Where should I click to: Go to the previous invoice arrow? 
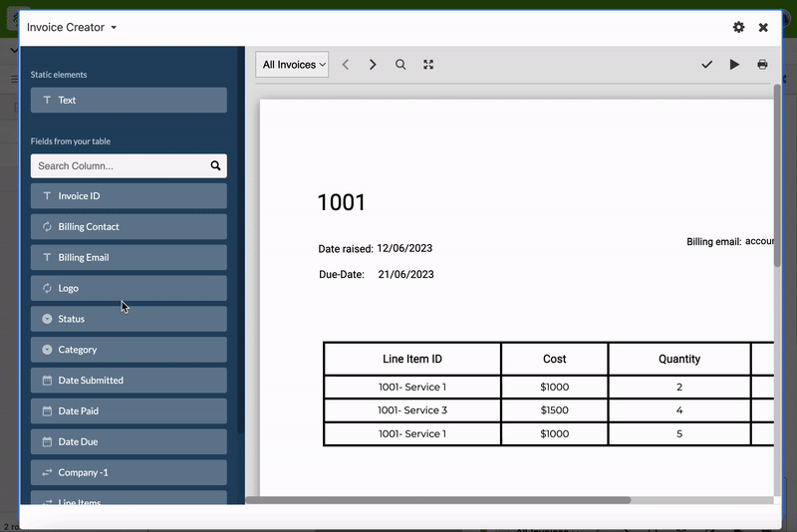(x=346, y=65)
